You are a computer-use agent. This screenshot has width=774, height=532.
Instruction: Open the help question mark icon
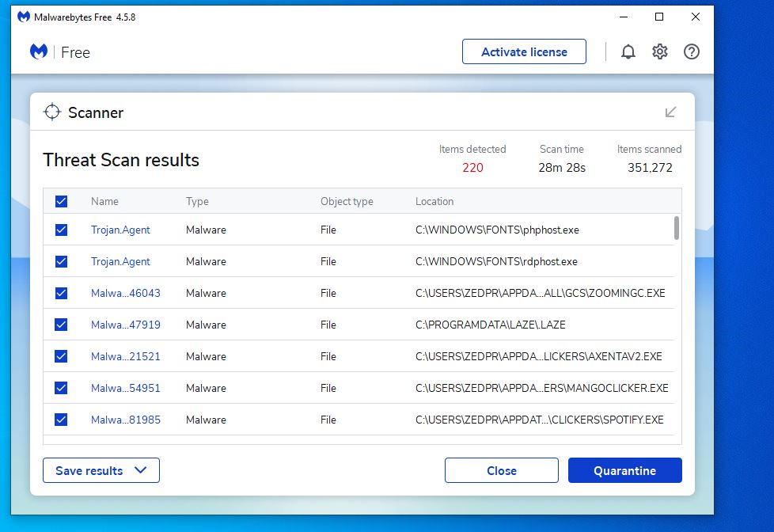[691, 52]
